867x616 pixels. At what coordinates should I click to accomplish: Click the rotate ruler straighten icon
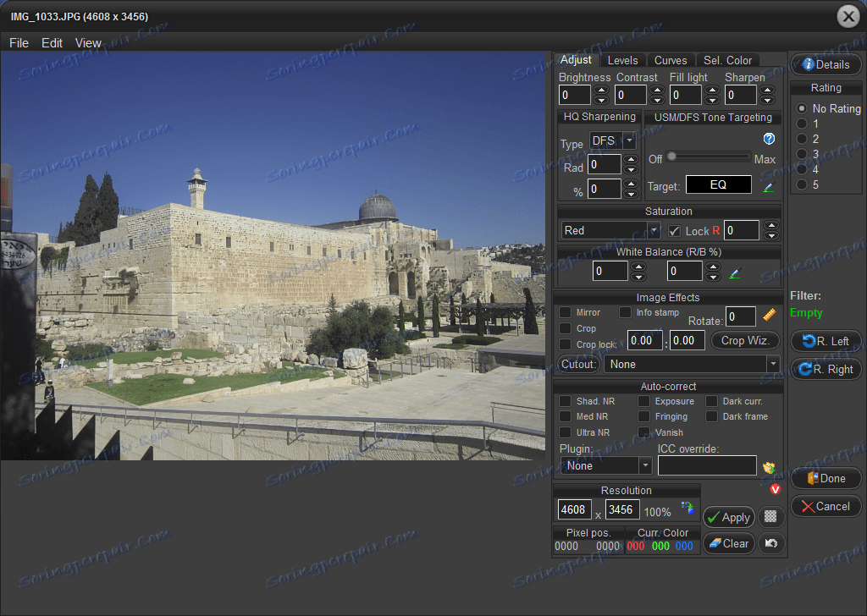coord(769,315)
